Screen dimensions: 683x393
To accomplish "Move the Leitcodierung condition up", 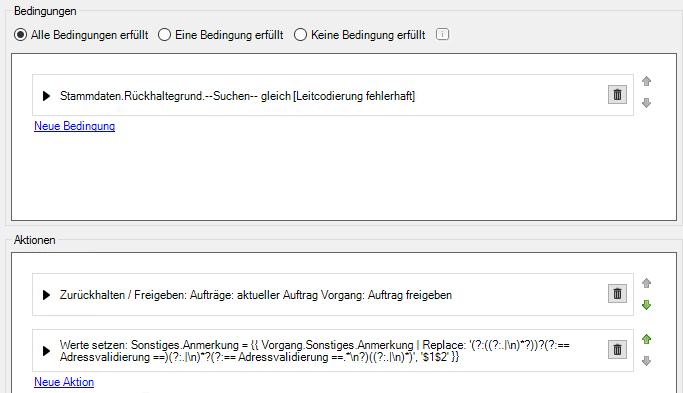I will point(646,81).
